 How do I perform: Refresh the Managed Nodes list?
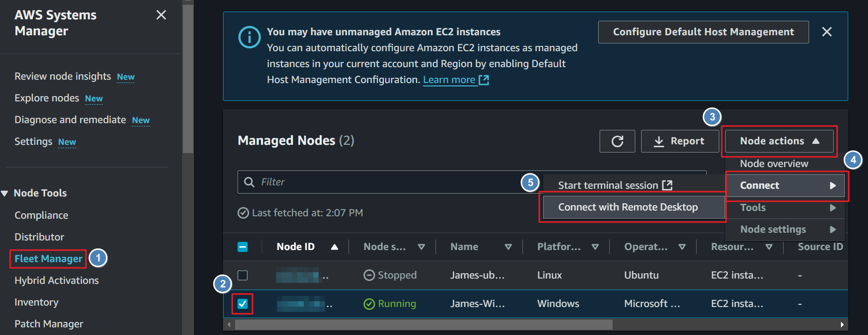[x=617, y=141]
